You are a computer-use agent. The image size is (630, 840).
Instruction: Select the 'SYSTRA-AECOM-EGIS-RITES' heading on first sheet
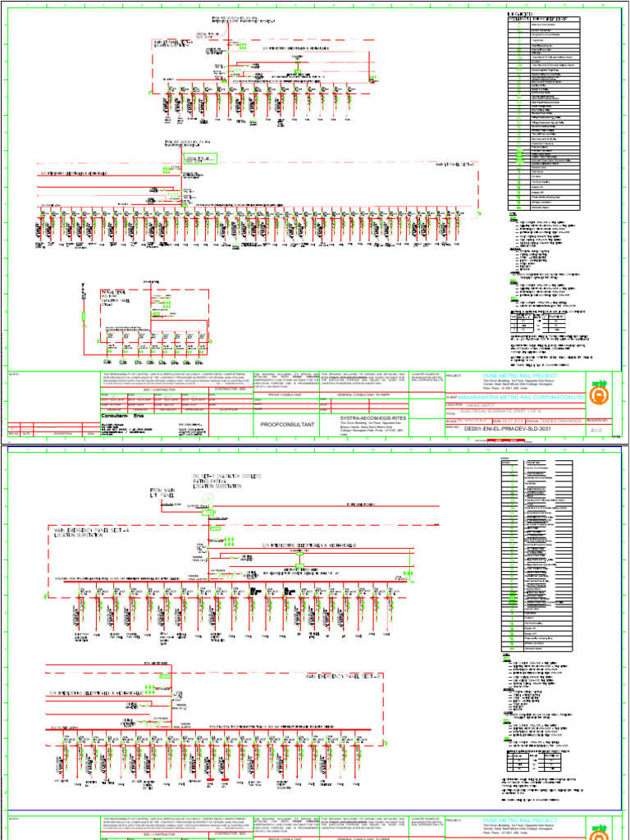click(x=373, y=418)
